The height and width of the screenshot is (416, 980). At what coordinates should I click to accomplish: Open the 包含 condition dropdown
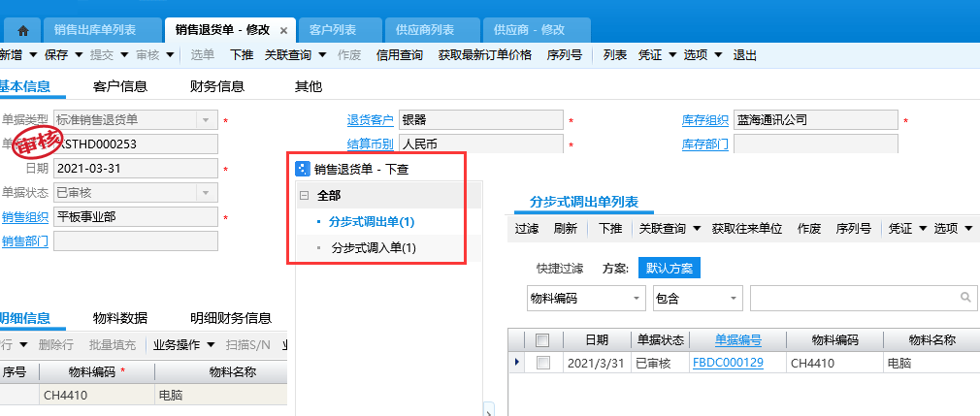[x=733, y=299]
